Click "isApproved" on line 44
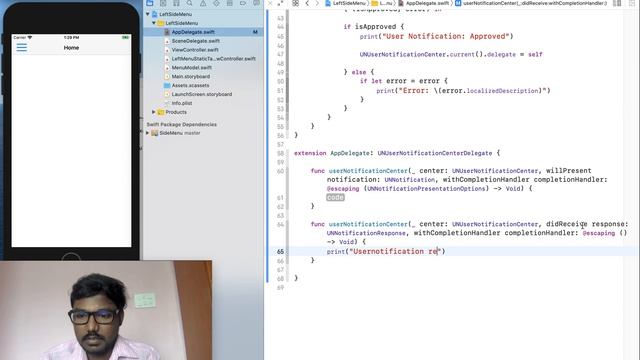Screen dimensions: 640x360 pyautogui.click(x=376, y=27)
